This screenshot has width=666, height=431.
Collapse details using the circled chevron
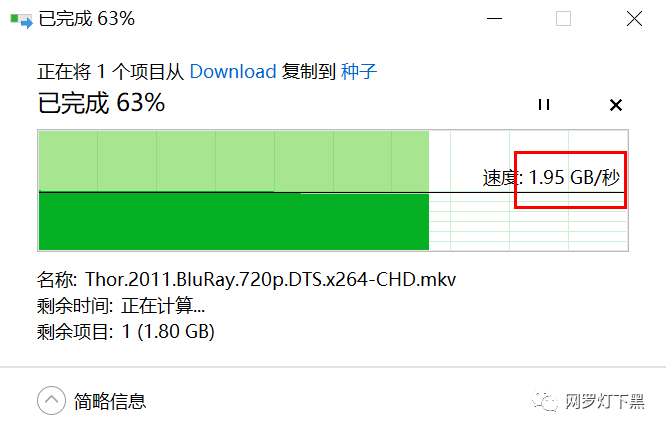click(51, 400)
